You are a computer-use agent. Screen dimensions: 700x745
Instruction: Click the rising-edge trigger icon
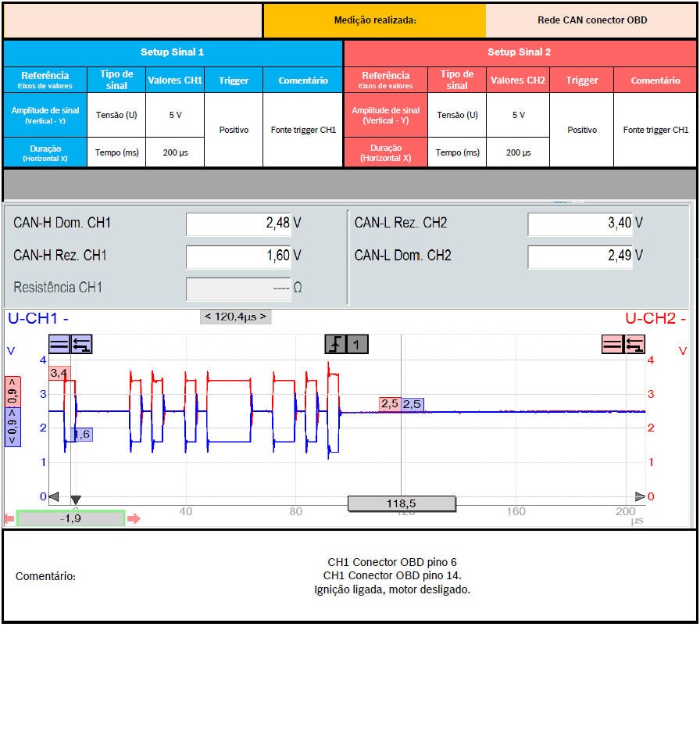[336, 344]
